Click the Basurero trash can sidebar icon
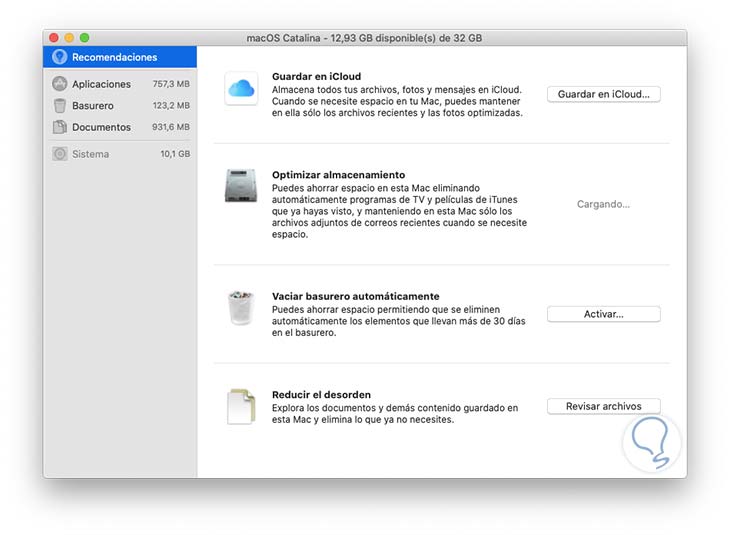 (x=60, y=106)
